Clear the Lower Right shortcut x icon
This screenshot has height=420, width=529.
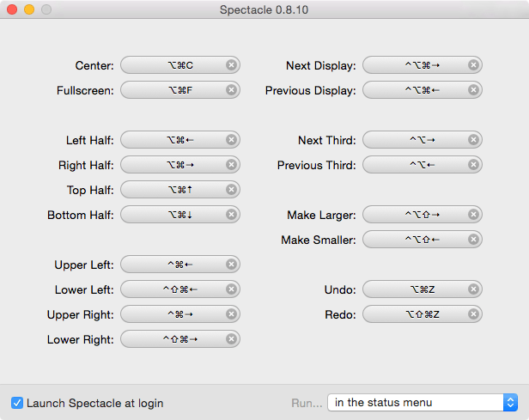click(x=231, y=339)
